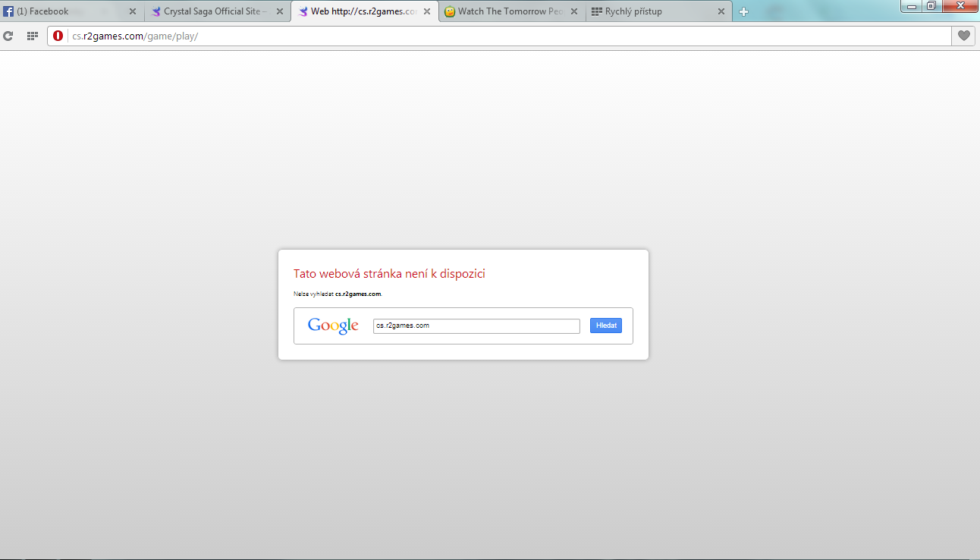Switch to Crystal Saga Official Site tab

coord(212,11)
